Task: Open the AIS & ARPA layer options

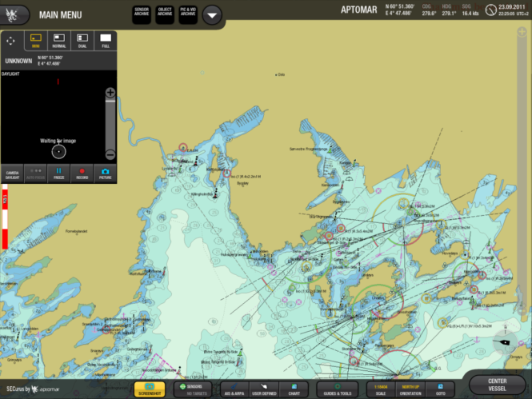Action: pyautogui.click(x=234, y=389)
